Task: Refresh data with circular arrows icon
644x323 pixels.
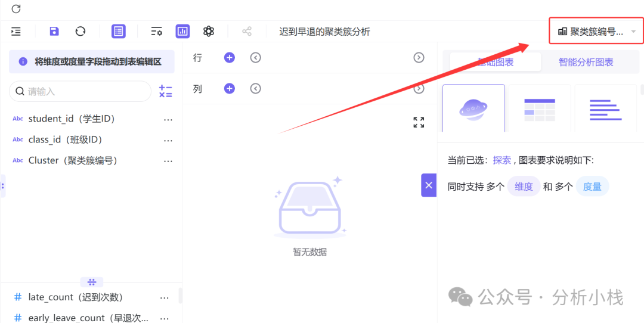Action: [80, 31]
